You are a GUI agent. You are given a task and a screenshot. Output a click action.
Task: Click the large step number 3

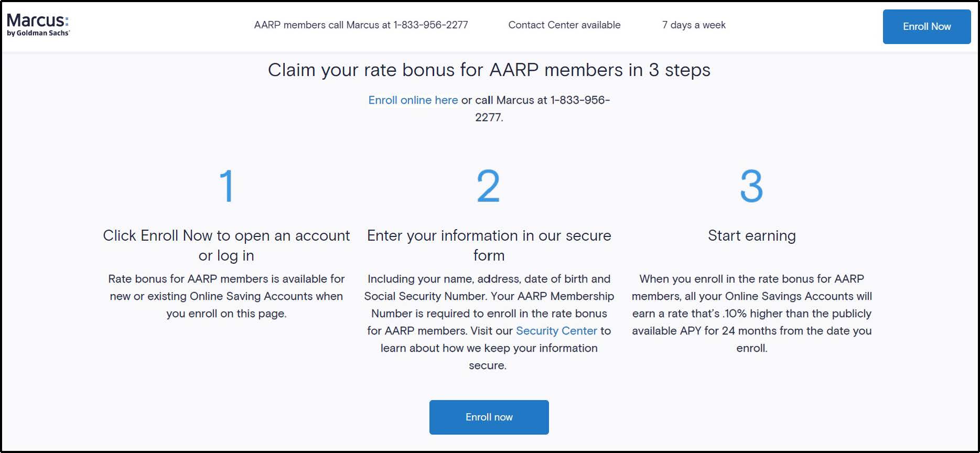(x=751, y=186)
